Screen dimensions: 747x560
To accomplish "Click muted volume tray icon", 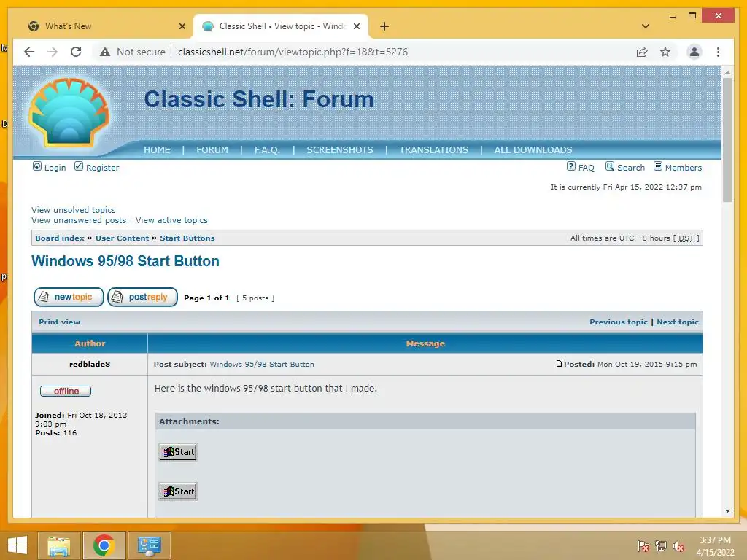I will (x=678, y=545).
